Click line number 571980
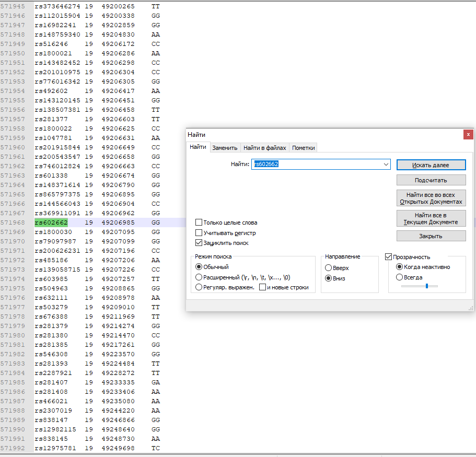Screen dimensions: 476x457 click(x=13, y=335)
